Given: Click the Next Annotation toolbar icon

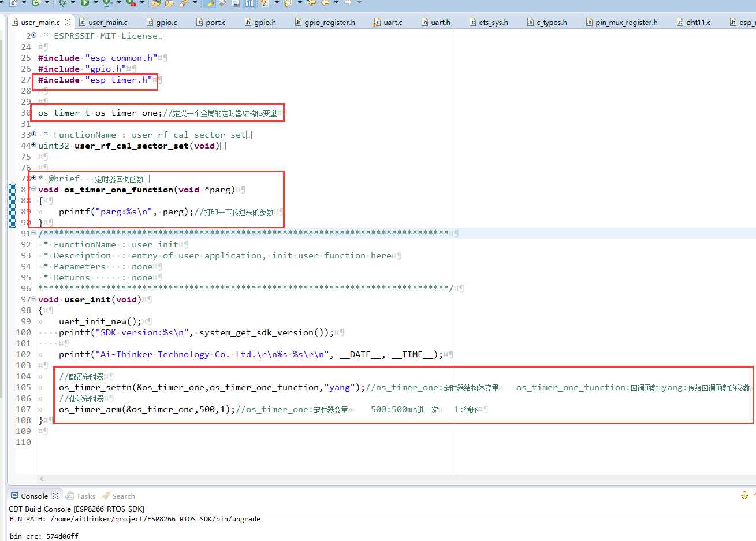Looking at the screenshot, I should (263, 3).
